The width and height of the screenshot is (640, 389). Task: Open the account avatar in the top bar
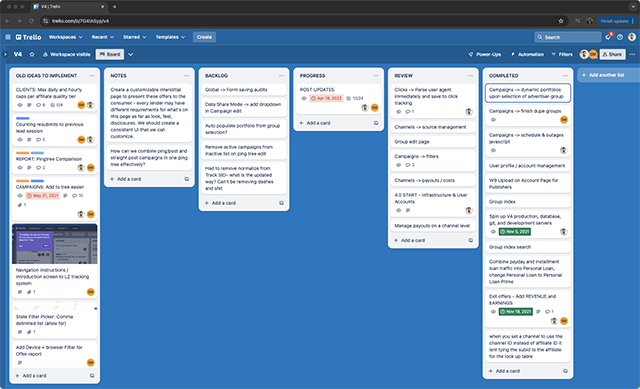[x=632, y=37]
